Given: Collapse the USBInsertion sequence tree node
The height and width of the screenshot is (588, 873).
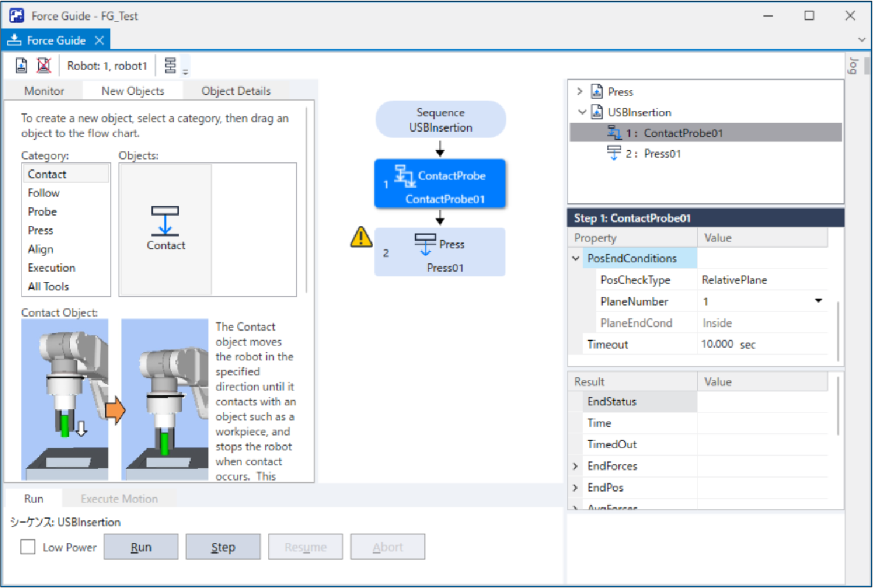Looking at the screenshot, I should [582, 112].
